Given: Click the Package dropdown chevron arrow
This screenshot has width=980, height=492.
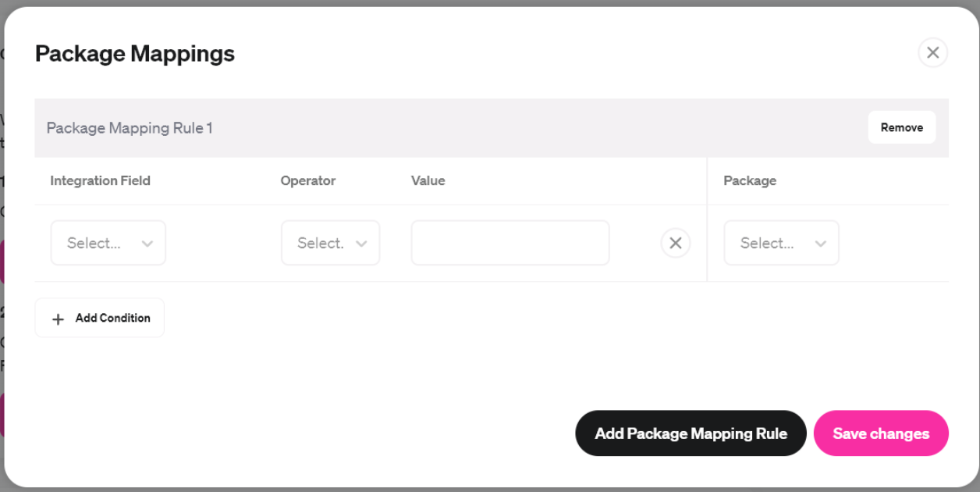Looking at the screenshot, I should coord(820,243).
